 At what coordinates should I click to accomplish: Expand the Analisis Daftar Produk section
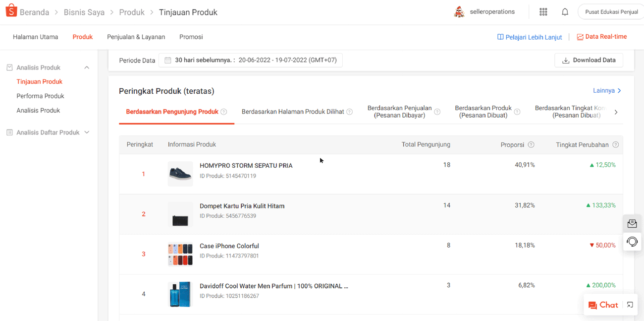pyautogui.click(x=87, y=132)
